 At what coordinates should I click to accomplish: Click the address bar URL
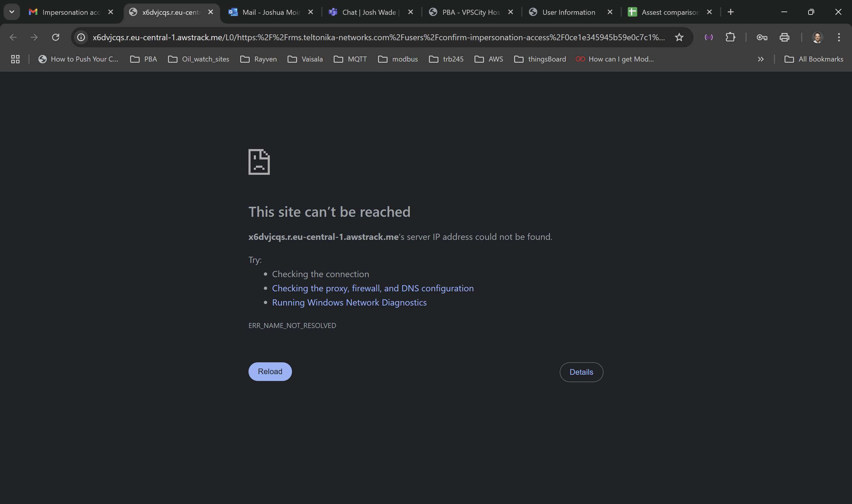(x=379, y=37)
